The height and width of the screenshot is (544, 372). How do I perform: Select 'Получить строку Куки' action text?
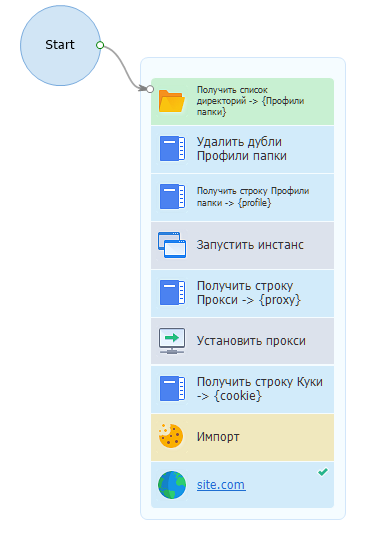tap(260, 389)
